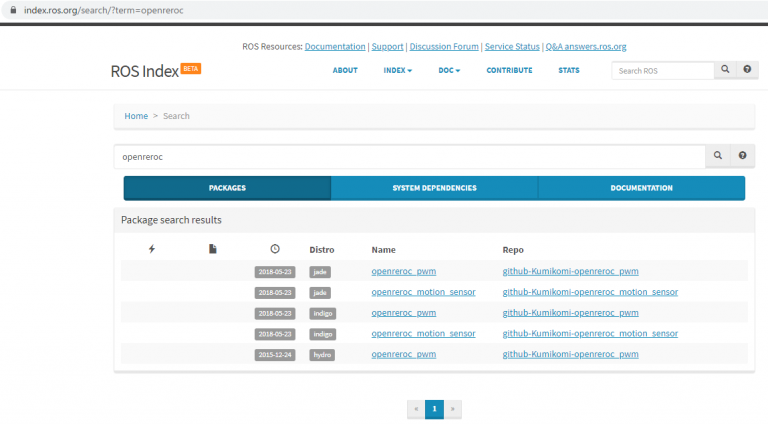768x424 pixels.
Task: Click the help question icon in navbar
Action: [x=746, y=70]
